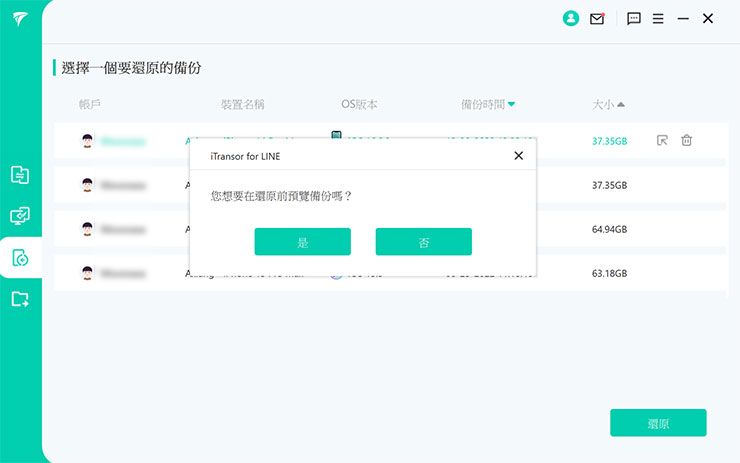Click the 帳戶 column header
This screenshot has width=740, height=463.
pos(90,104)
